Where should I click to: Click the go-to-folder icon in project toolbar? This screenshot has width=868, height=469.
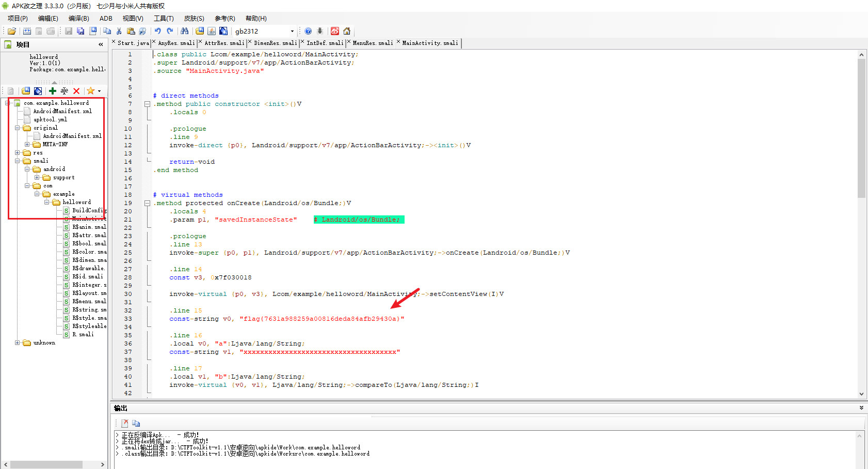coord(26,91)
